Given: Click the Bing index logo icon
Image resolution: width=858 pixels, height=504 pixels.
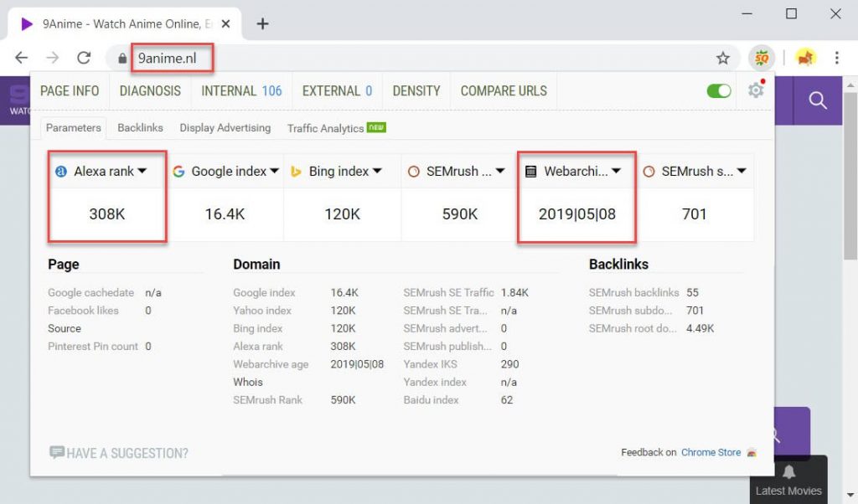Looking at the screenshot, I should click(x=296, y=172).
